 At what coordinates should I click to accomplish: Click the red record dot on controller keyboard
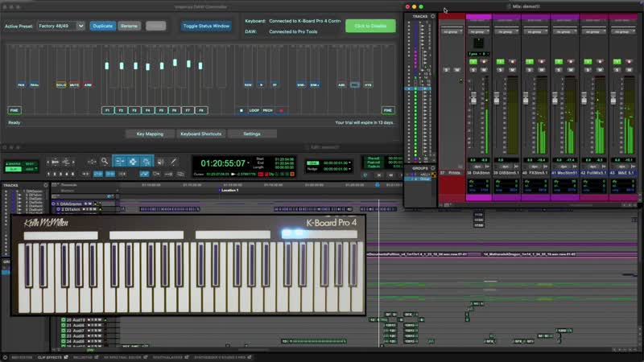281,110
